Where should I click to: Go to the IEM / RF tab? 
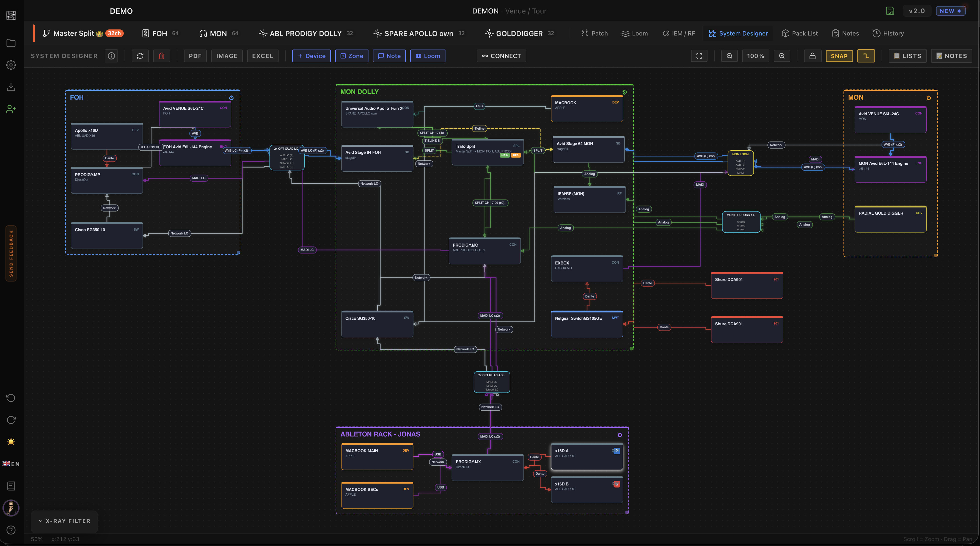[679, 34]
